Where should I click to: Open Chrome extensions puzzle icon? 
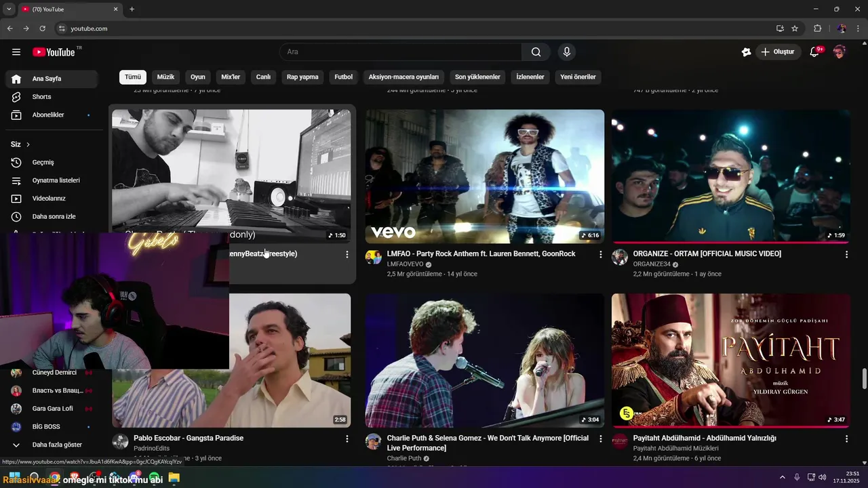pos(817,28)
